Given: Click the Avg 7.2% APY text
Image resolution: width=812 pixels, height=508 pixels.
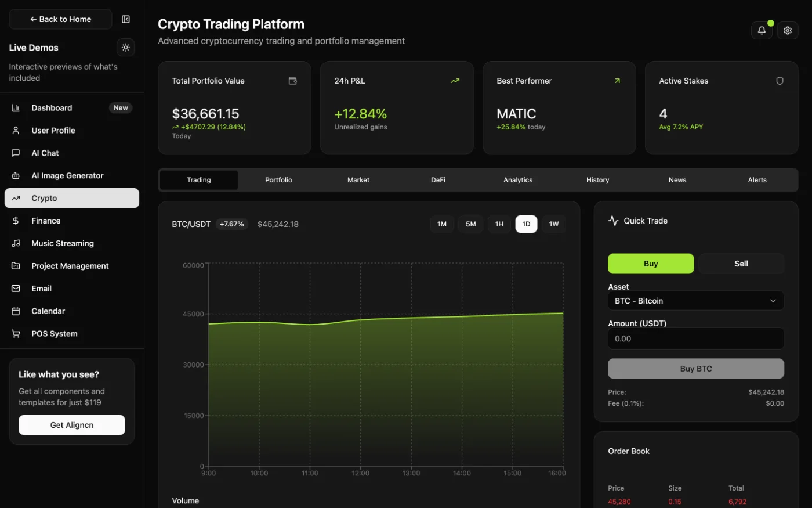Looking at the screenshot, I should (681, 127).
